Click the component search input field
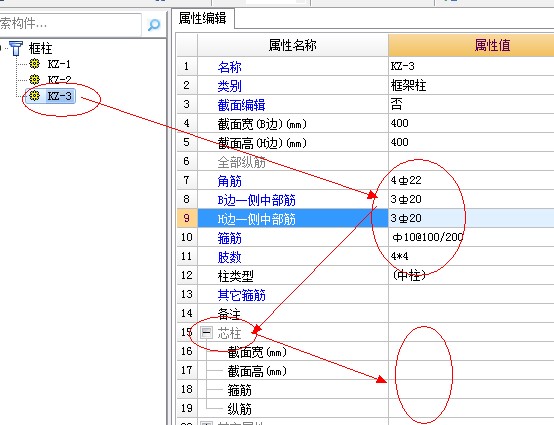The height and width of the screenshot is (425, 554). coord(71,24)
